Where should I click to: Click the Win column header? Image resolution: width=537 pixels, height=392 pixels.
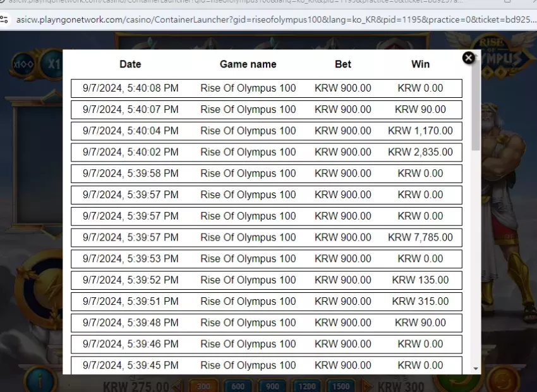click(x=420, y=64)
